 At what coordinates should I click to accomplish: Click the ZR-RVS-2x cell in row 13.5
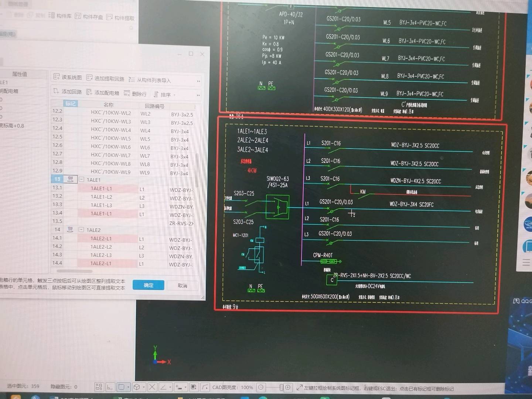(181, 223)
